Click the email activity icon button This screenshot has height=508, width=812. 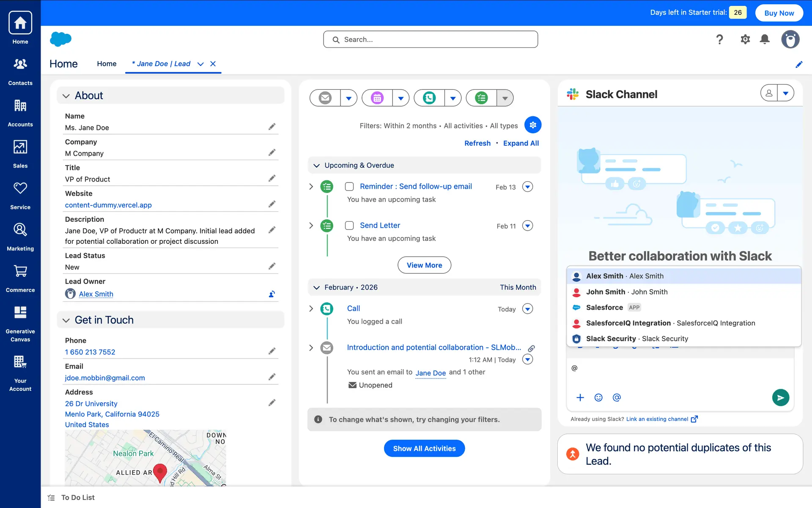[325, 98]
